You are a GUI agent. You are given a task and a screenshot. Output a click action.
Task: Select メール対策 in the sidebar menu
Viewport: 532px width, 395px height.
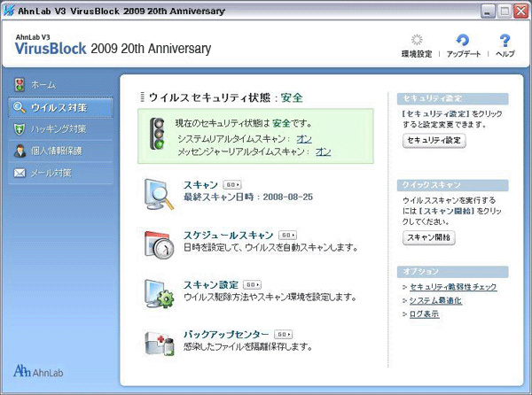[60, 173]
